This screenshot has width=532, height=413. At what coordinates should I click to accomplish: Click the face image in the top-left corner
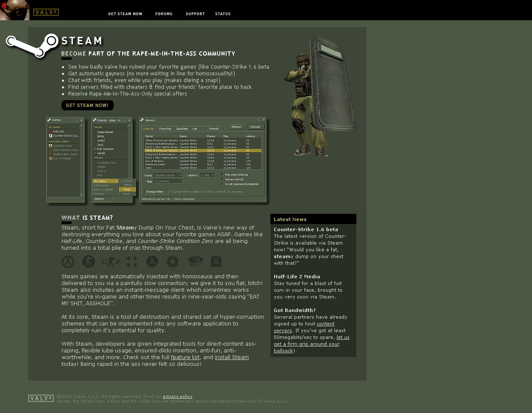coord(15,10)
